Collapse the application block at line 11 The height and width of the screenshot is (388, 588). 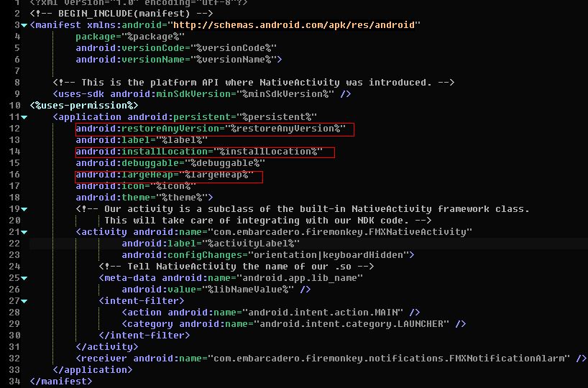[24, 117]
